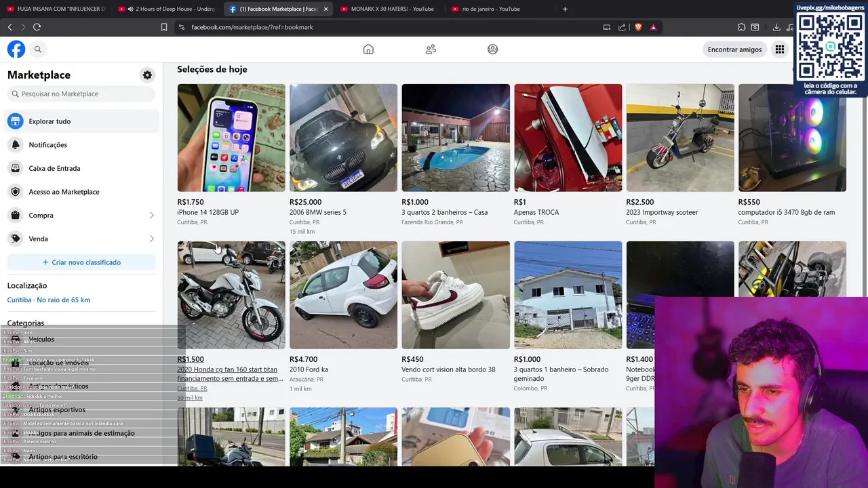Close the Facebook Marketplace tab
Image resolution: width=868 pixels, height=488 pixels.
[x=325, y=9]
